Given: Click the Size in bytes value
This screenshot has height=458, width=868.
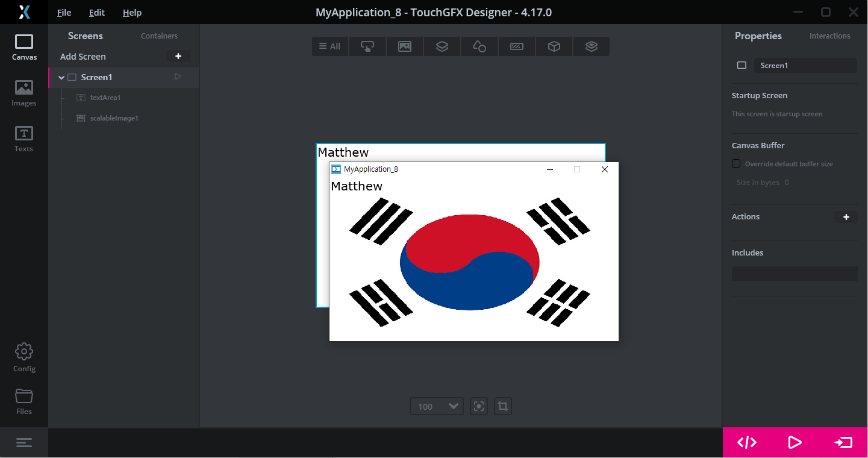Looking at the screenshot, I should 787,183.
